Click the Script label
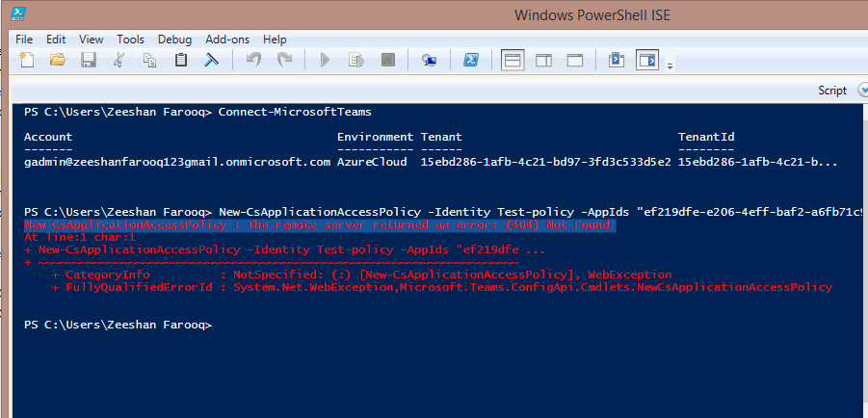The width and height of the screenshot is (868, 418). 832,91
